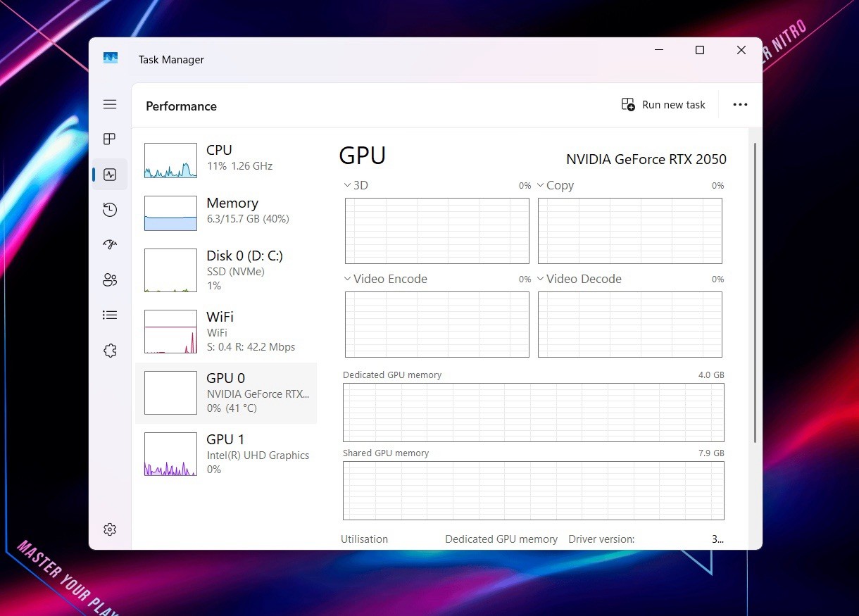859x616 pixels.
Task: Select the CPU performance item
Action: pyautogui.click(x=226, y=161)
